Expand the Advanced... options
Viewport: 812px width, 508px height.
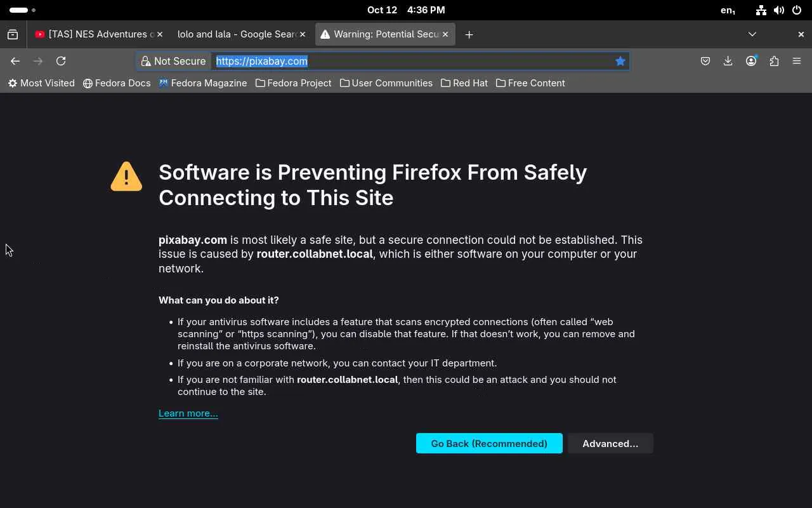[610, 443]
